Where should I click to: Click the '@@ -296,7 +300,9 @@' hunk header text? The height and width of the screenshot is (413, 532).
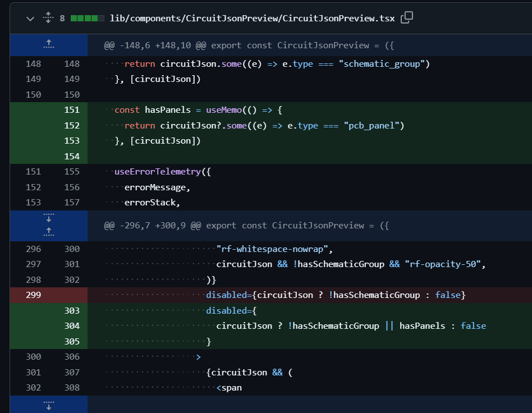pos(152,226)
